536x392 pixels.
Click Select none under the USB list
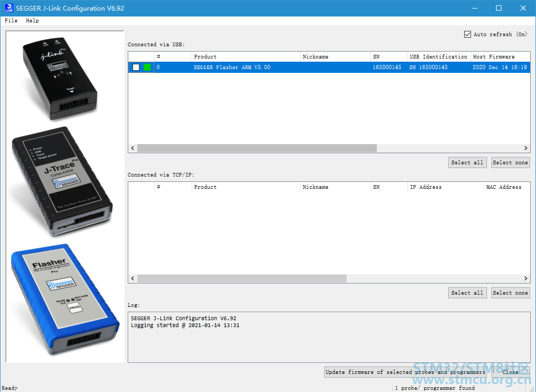pyautogui.click(x=510, y=163)
